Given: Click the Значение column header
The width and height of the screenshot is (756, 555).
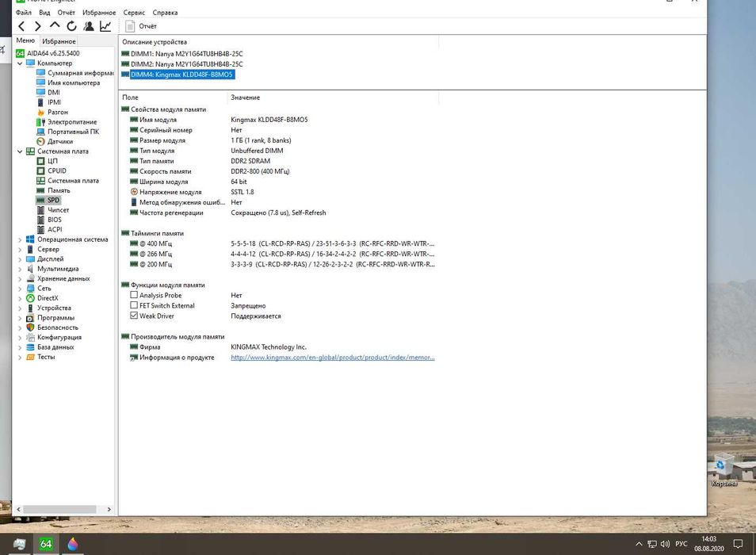Looking at the screenshot, I should [245, 98].
